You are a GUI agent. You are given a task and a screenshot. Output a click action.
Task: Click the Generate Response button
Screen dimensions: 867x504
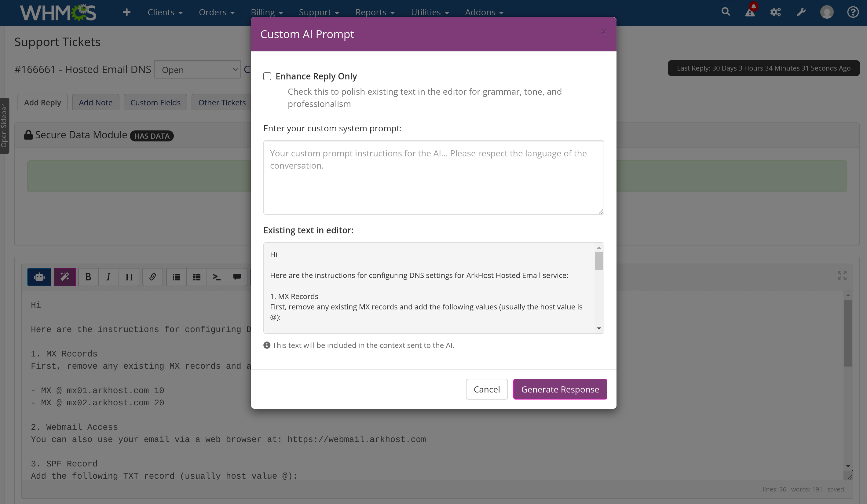tap(560, 389)
